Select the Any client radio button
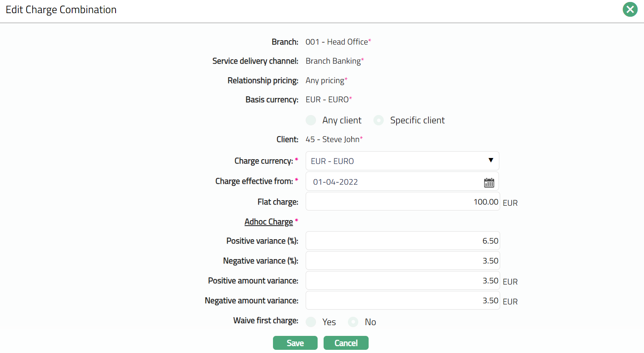Viewport: 644px width, 353px height. (311, 120)
